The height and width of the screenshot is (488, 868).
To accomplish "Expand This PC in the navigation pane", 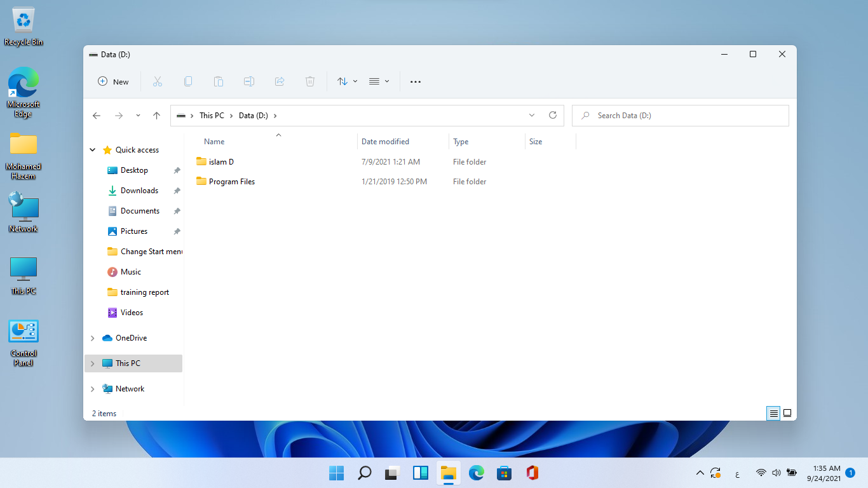I will (93, 363).
